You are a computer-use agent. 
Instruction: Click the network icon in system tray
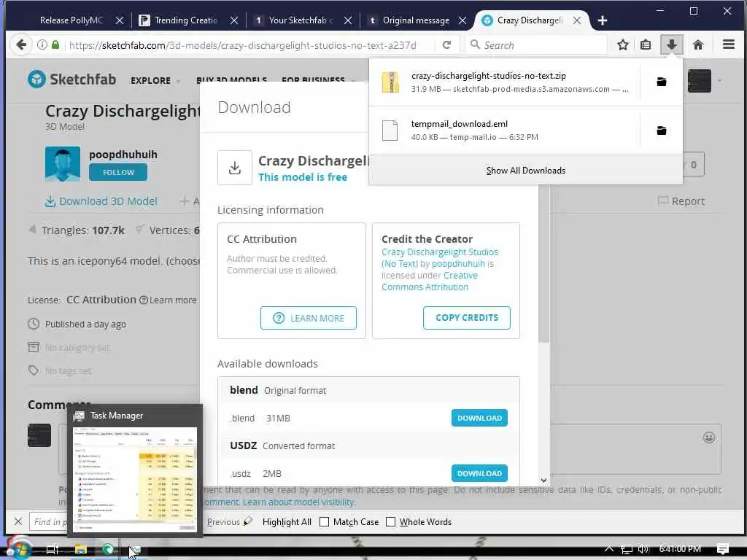(x=627, y=550)
